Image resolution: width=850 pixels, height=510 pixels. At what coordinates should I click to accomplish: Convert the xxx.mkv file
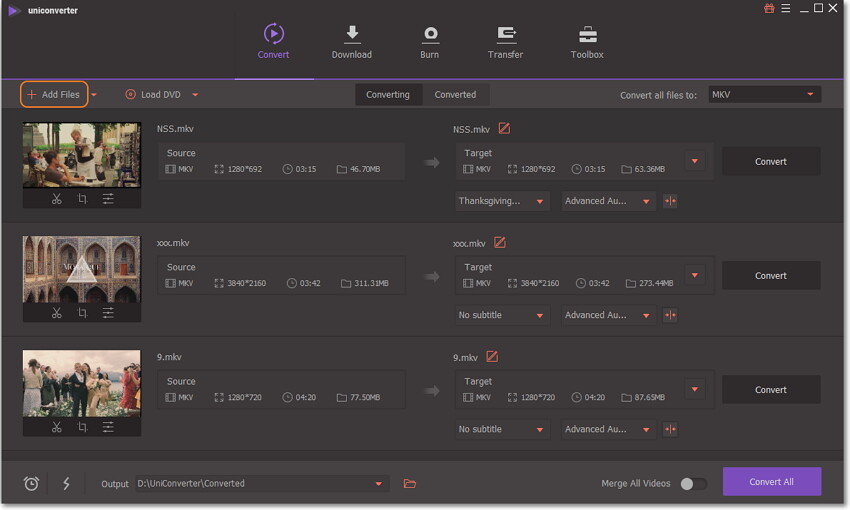pos(771,275)
